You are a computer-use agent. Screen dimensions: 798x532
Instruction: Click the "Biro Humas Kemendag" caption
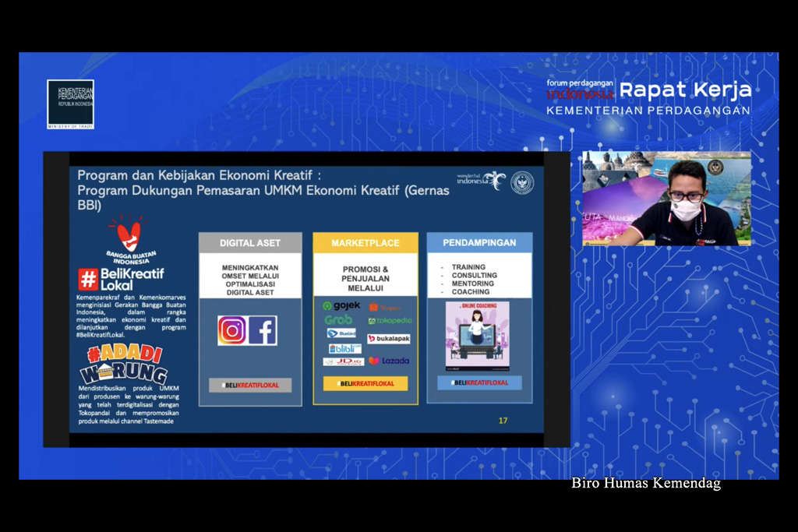click(x=646, y=483)
